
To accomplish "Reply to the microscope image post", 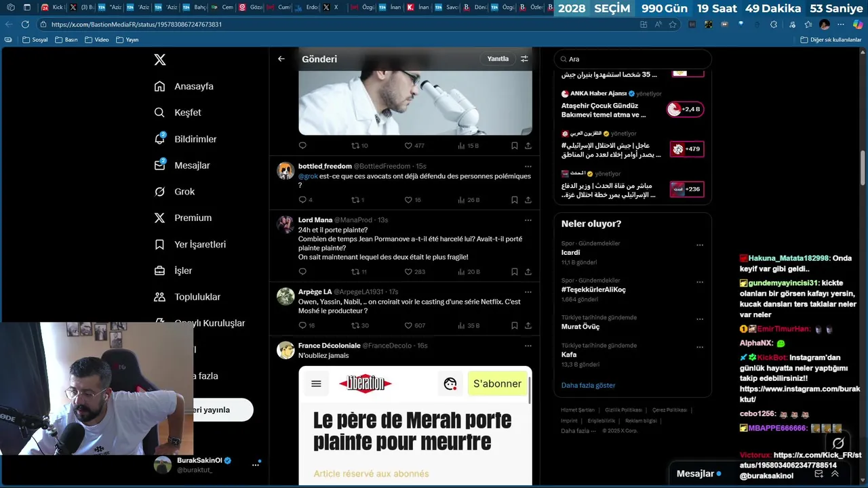I will point(302,146).
